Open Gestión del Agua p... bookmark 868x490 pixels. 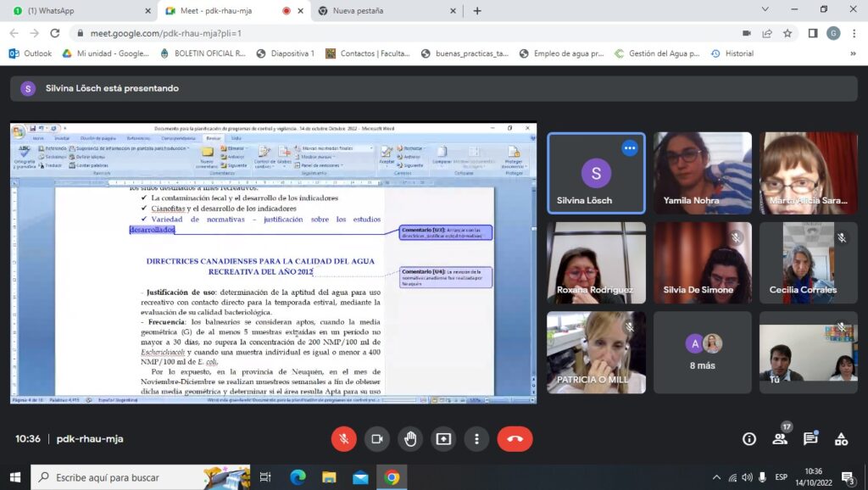coord(657,53)
